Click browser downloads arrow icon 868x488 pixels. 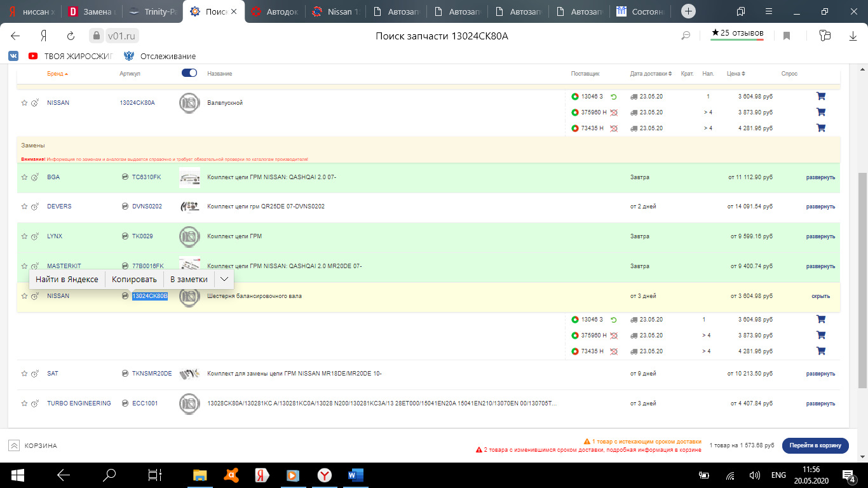click(853, 36)
